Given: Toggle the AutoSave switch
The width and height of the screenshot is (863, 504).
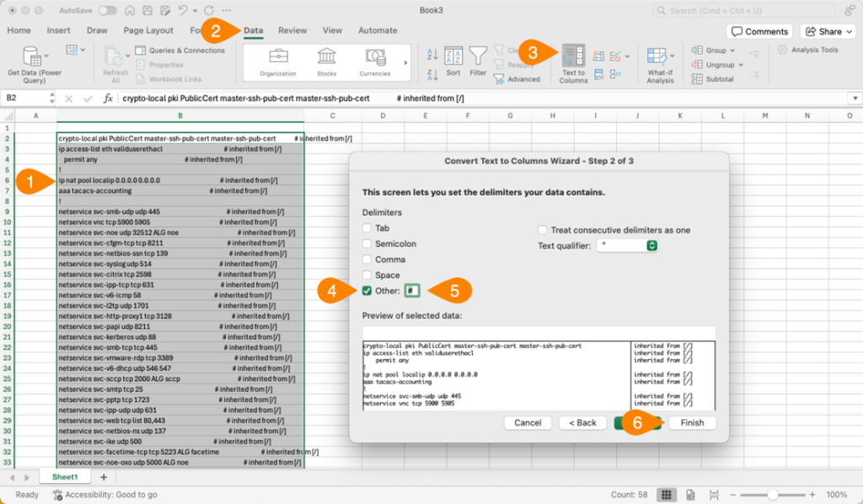Looking at the screenshot, I should click(x=108, y=11).
